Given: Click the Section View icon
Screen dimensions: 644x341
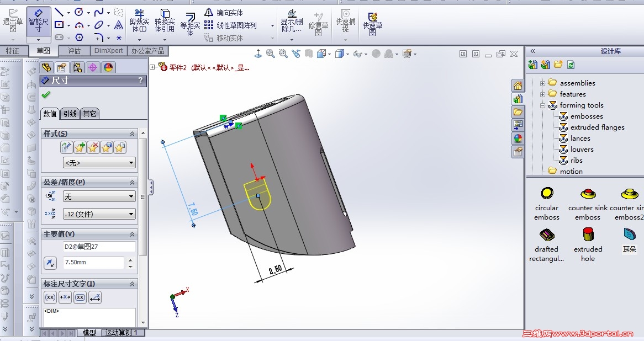Looking at the screenshot, I should click(x=308, y=54).
